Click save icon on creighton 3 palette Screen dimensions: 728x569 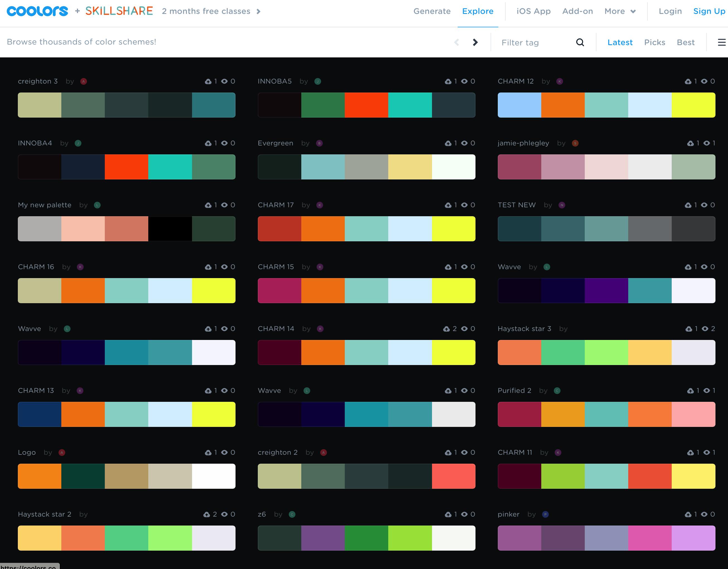(x=208, y=81)
